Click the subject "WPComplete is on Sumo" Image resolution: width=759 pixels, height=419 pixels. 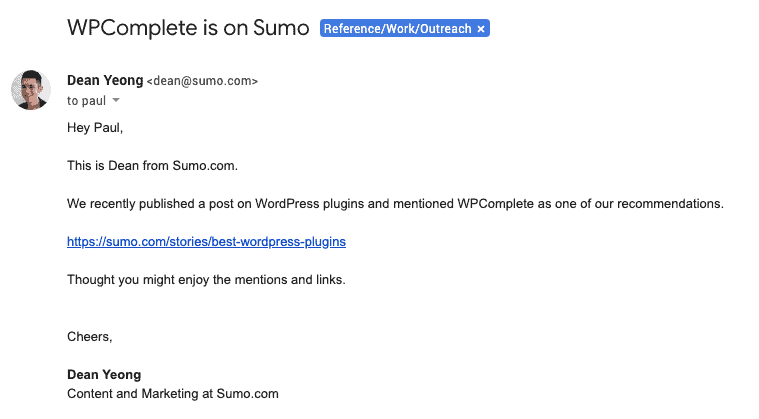(x=188, y=28)
